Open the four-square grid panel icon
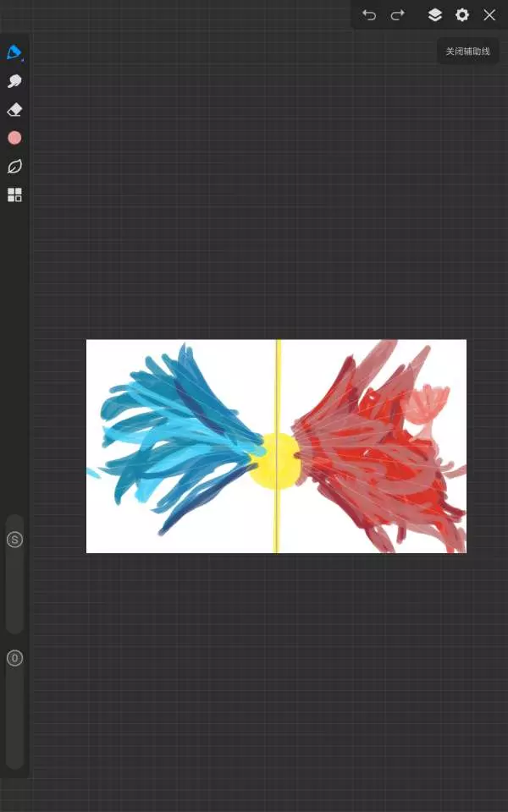This screenshot has height=812, width=508. (14, 195)
